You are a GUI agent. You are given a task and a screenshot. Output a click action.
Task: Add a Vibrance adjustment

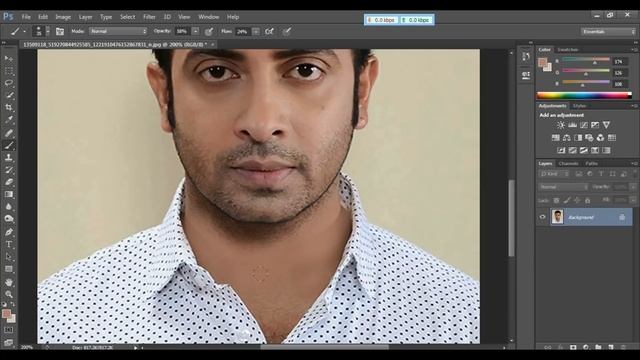click(607, 125)
